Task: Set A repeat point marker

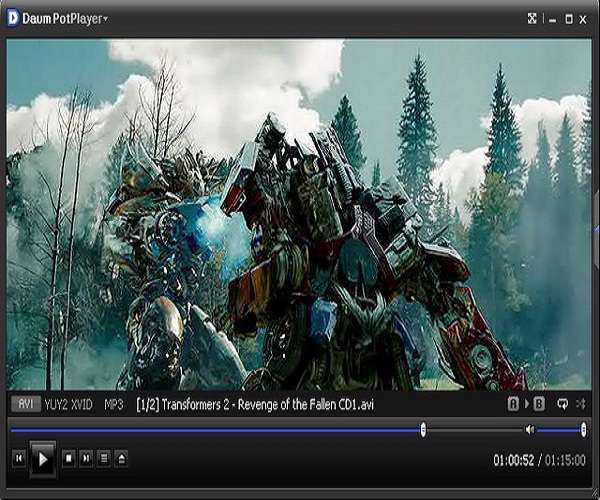Action: [x=514, y=404]
